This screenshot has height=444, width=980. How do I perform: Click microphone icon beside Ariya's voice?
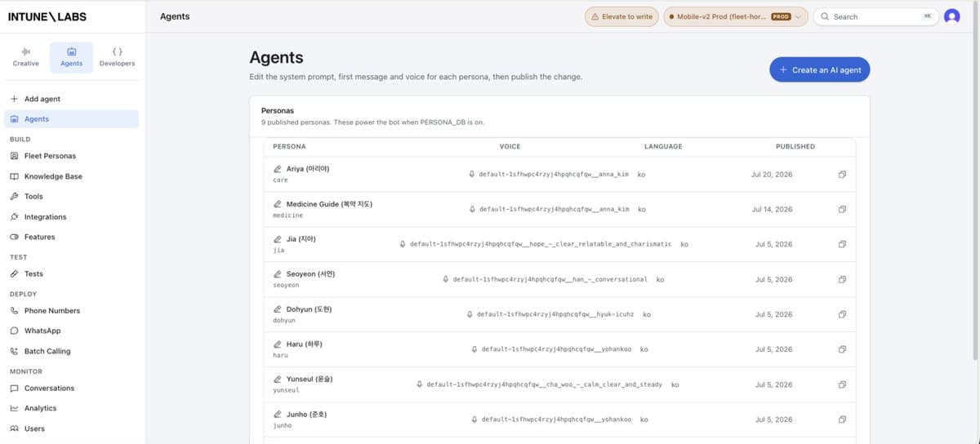pos(472,175)
